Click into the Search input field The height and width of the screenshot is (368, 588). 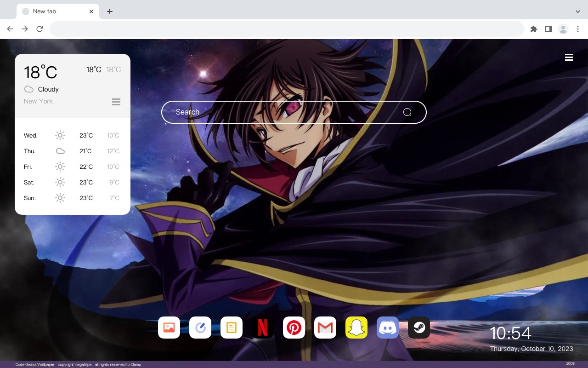click(x=294, y=112)
